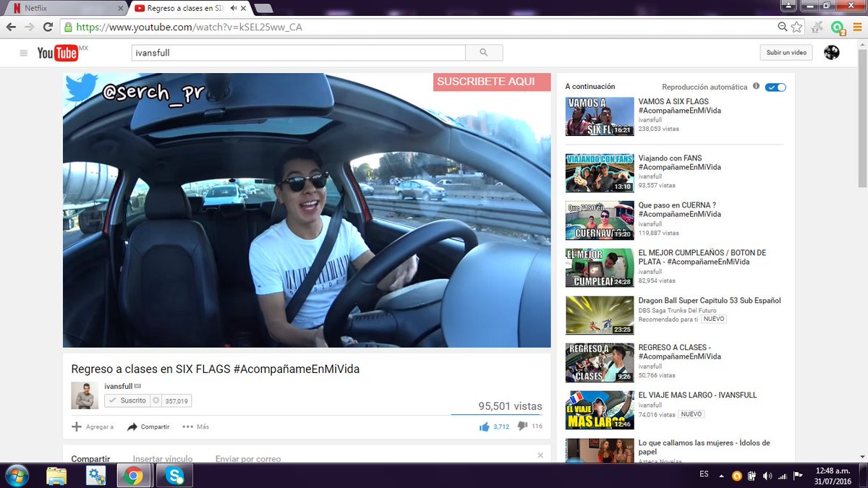Open subscription settings gear icon
Screen dimensions: 868x488
[x=156, y=401]
